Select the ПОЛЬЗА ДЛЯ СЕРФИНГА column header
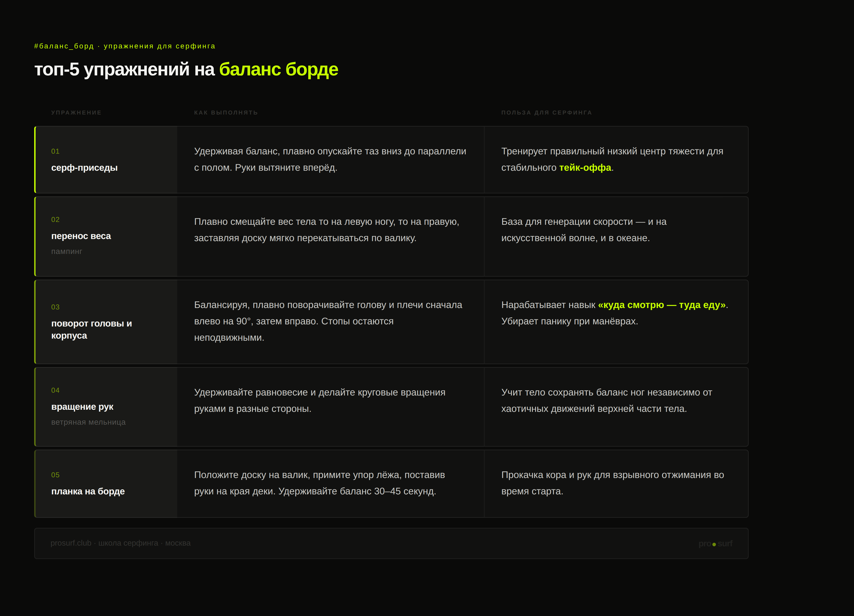Image resolution: width=854 pixels, height=616 pixels. (x=546, y=113)
